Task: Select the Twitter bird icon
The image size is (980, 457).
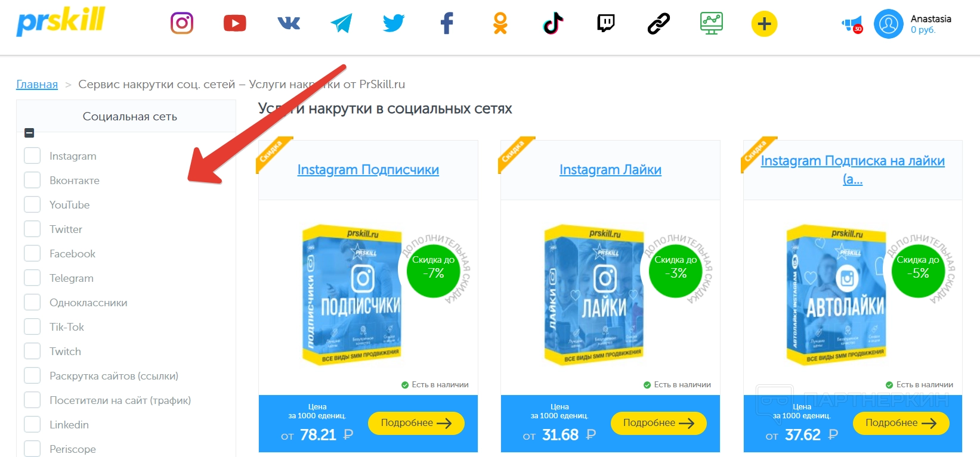Action: (x=394, y=23)
